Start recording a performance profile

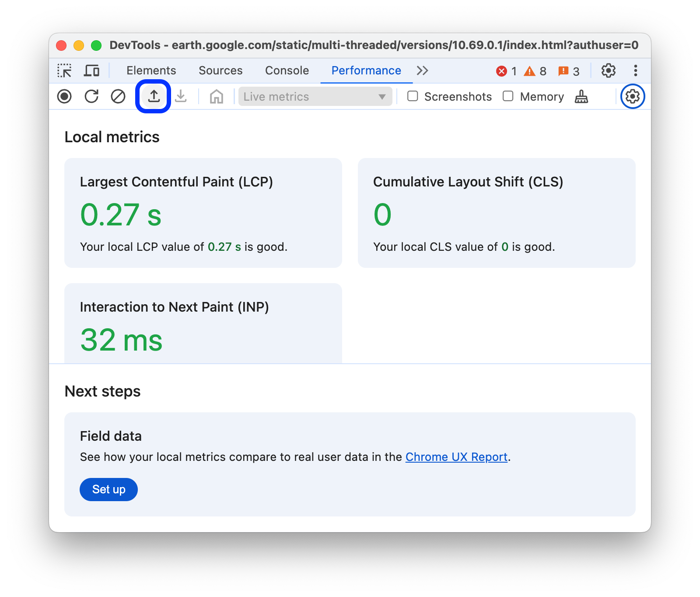64,97
